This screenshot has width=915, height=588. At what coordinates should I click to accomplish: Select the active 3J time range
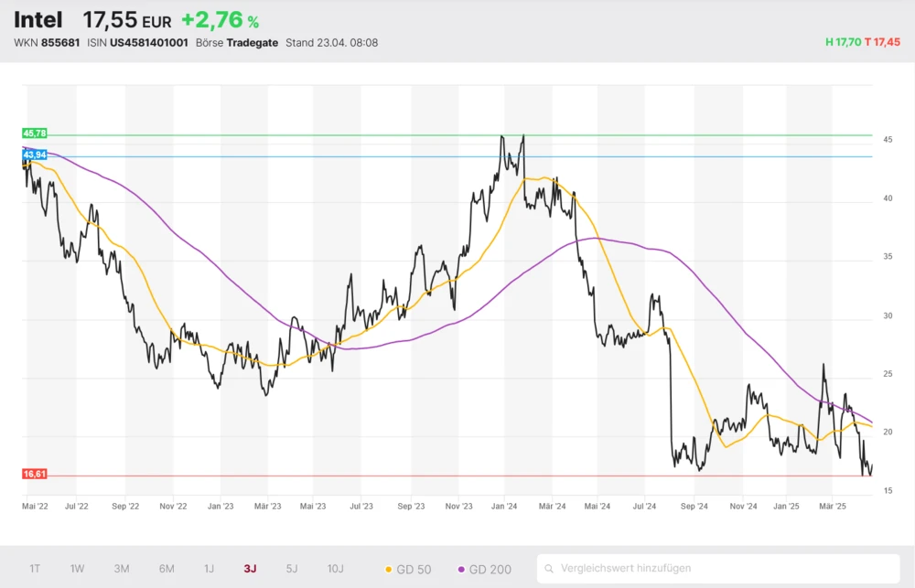click(x=250, y=569)
